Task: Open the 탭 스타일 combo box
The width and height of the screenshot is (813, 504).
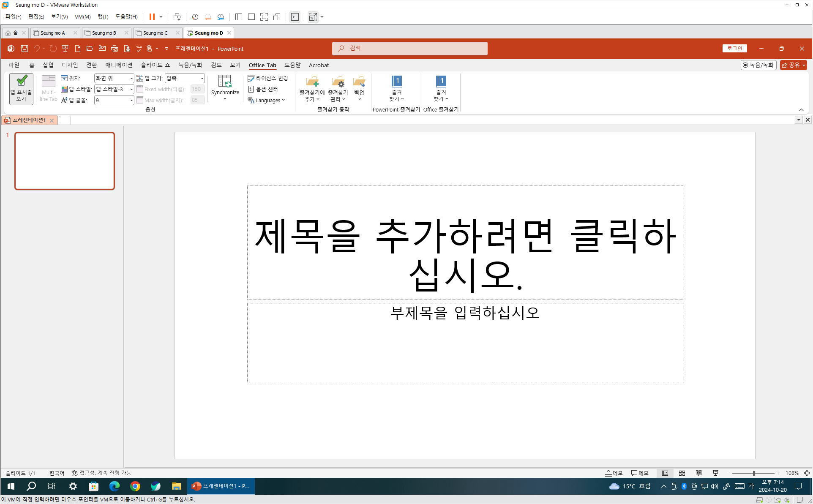Action: [x=114, y=89]
